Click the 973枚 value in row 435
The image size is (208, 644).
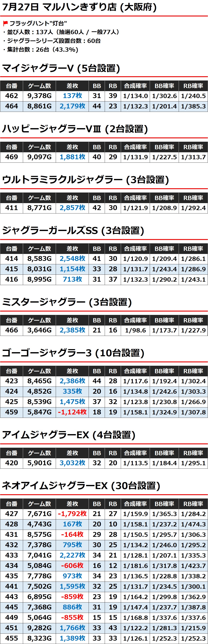click(x=72, y=576)
